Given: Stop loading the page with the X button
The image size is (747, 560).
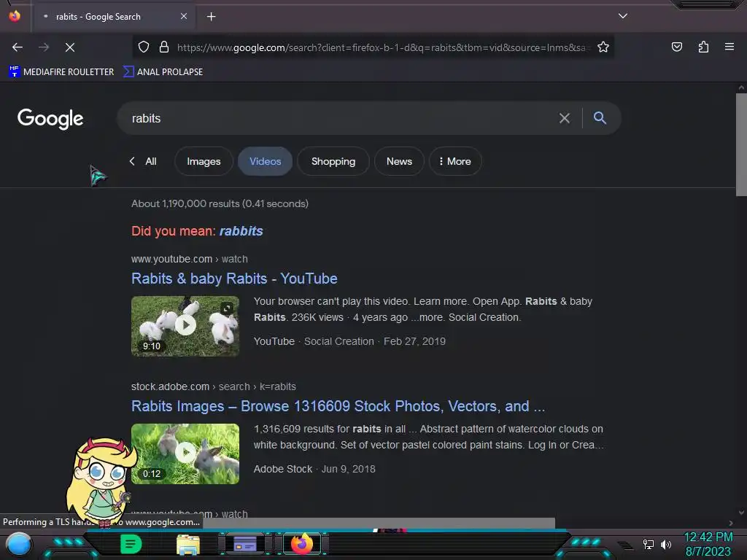Looking at the screenshot, I should pos(69,47).
